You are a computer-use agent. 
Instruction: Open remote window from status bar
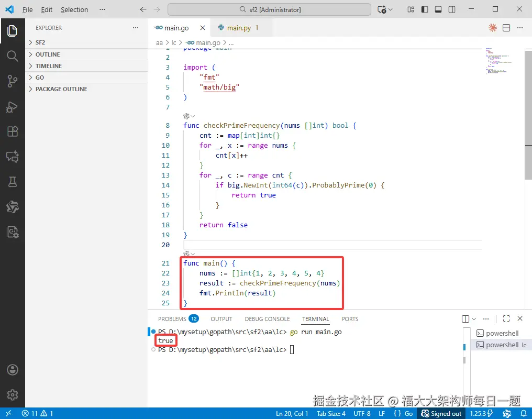tap(8, 413)
